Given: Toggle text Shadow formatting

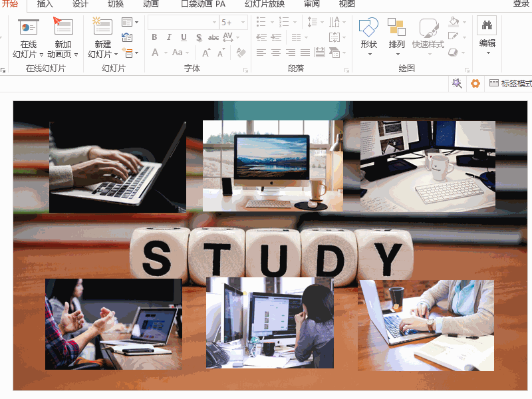Looking at the screenshot, I should click(x=199, y=37).
